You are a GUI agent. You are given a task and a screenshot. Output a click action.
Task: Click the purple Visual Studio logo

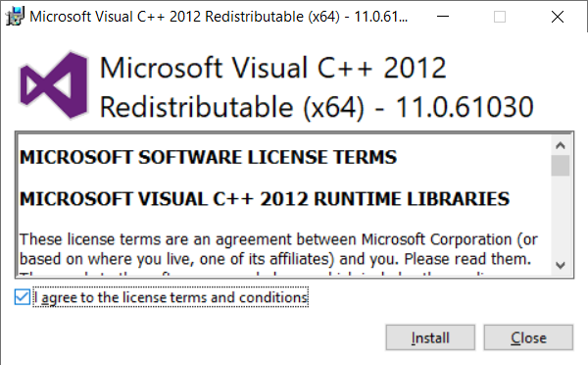pos(54,85)
